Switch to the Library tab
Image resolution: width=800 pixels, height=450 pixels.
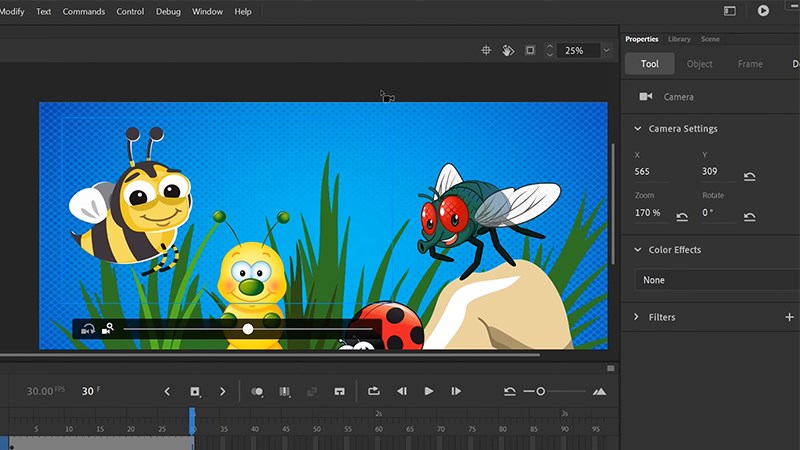click(679, 39)
